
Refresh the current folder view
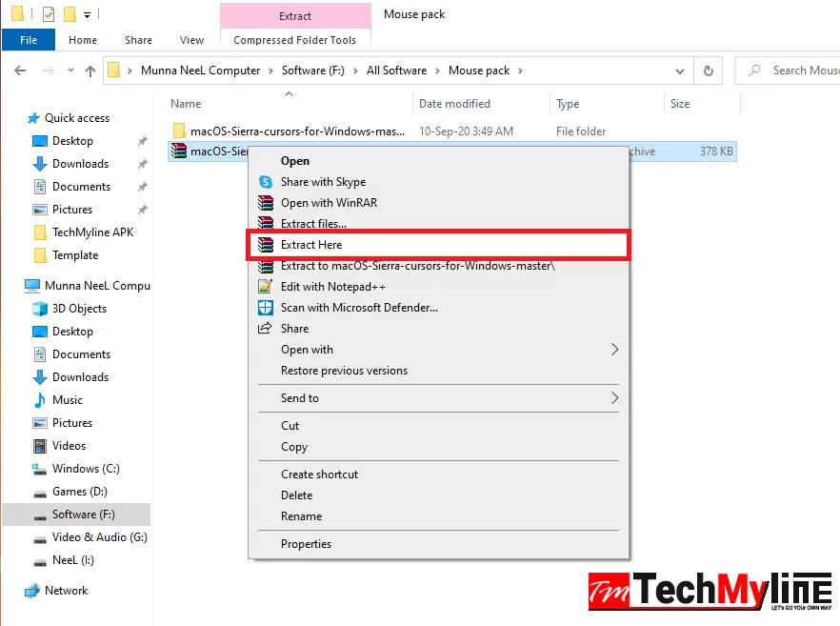(x=706, y=70)
